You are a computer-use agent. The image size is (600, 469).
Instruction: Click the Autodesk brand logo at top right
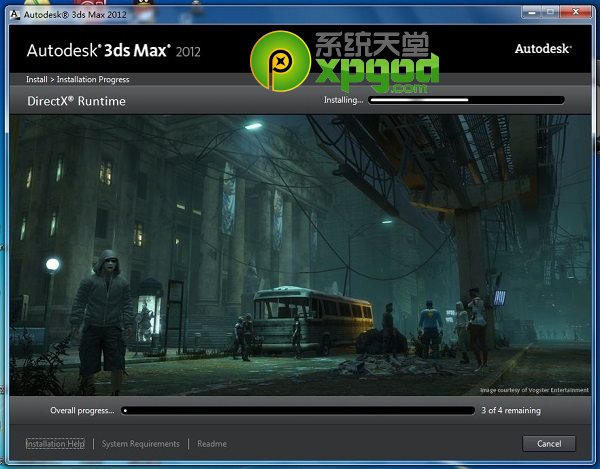point(544,48)
